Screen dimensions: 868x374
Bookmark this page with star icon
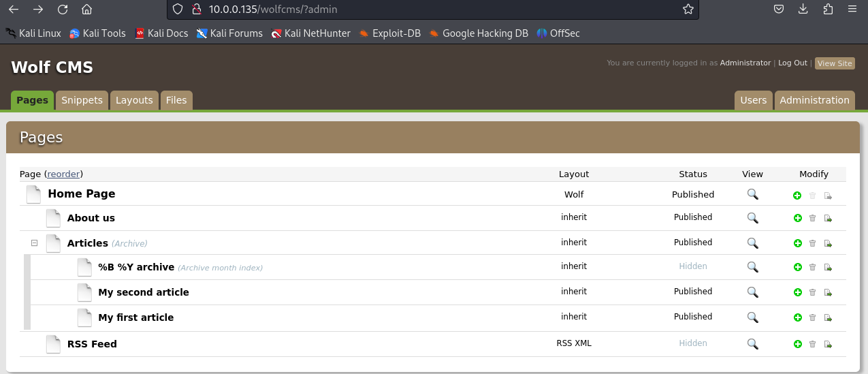[x=688, y=10]
